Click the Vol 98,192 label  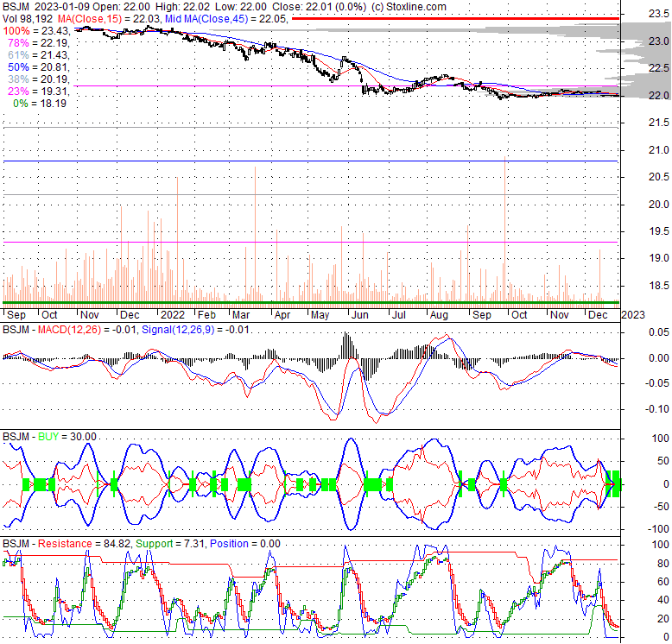28,19
